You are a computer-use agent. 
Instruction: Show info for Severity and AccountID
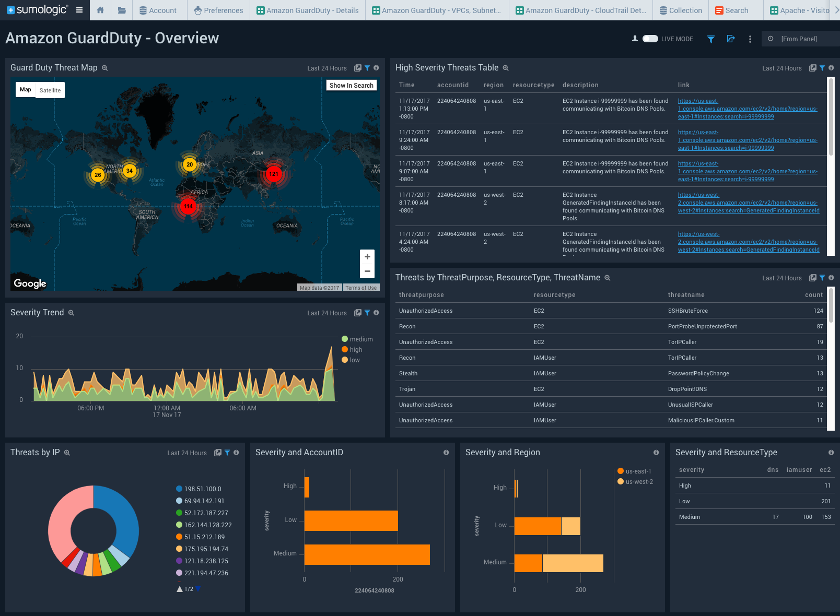[x=446, y=453]
